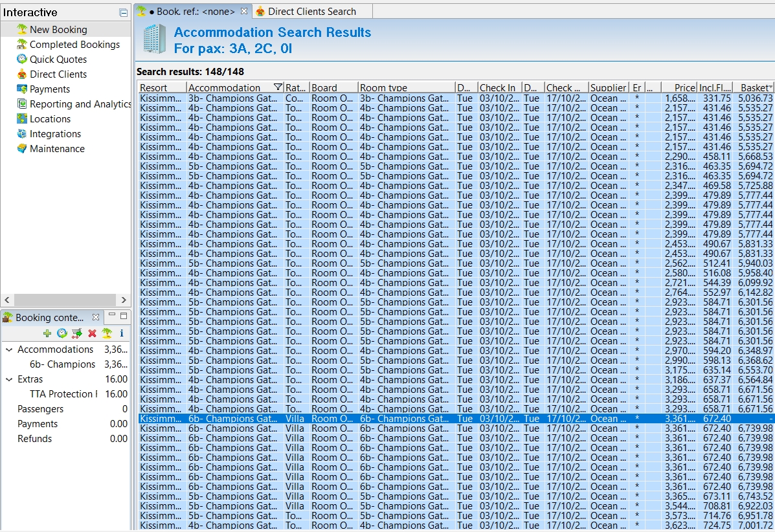
Task: Select Quick Quotes in the navigation list
Action: (58, 60)
